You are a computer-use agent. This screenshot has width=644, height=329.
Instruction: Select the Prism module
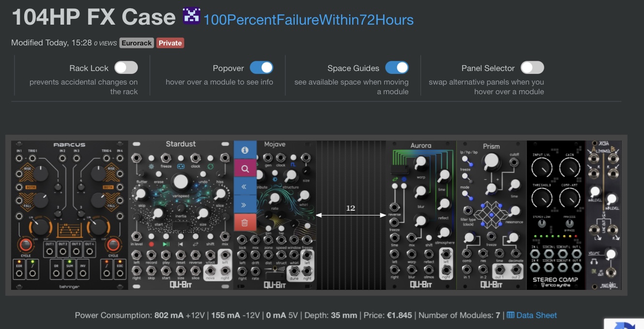point(492,215)
